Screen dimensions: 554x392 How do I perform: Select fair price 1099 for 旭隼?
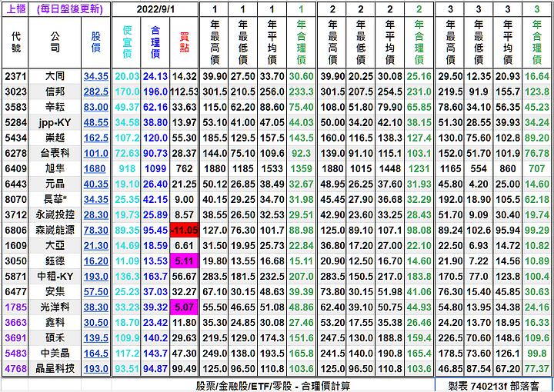155,168
